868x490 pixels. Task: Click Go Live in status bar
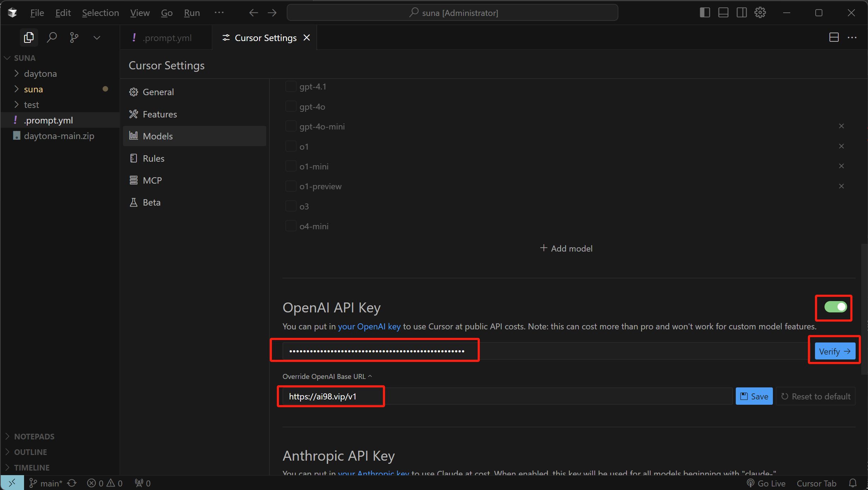pos(766,483)
